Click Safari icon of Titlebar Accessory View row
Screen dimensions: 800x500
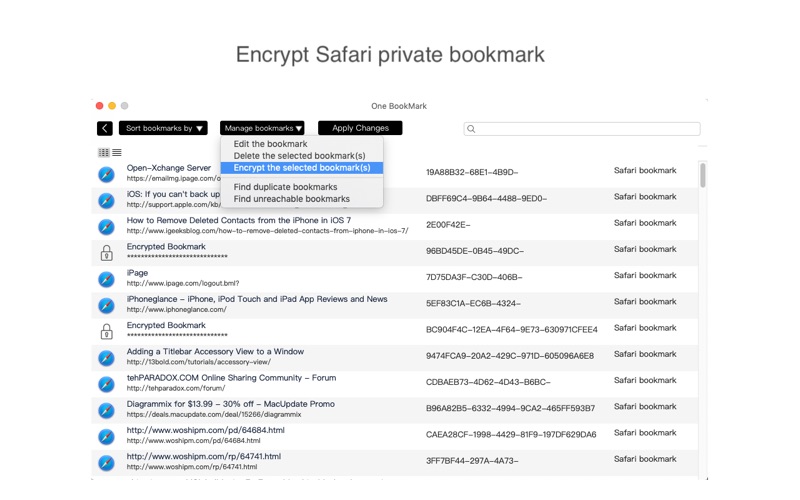pyautogui.click(x=106, y=358)
